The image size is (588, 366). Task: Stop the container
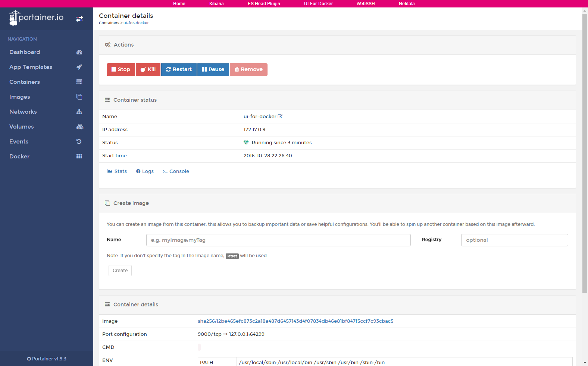121,70
